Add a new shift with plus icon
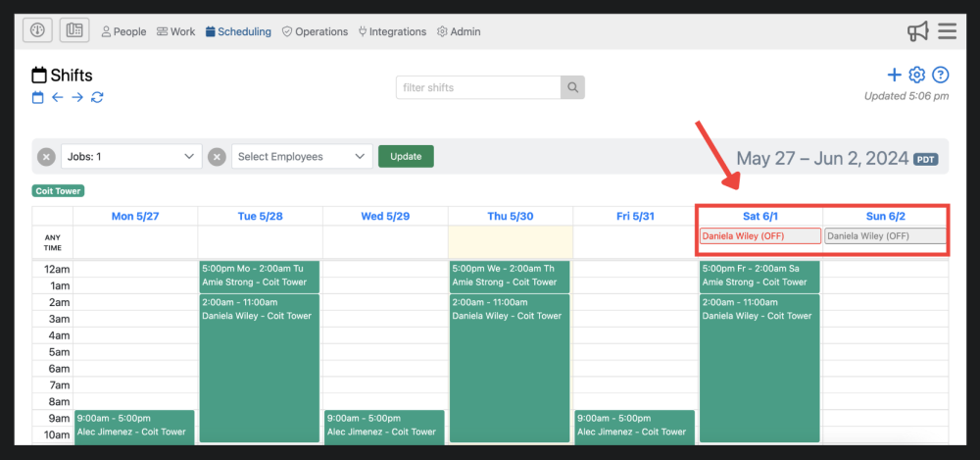 click(894, 75)
